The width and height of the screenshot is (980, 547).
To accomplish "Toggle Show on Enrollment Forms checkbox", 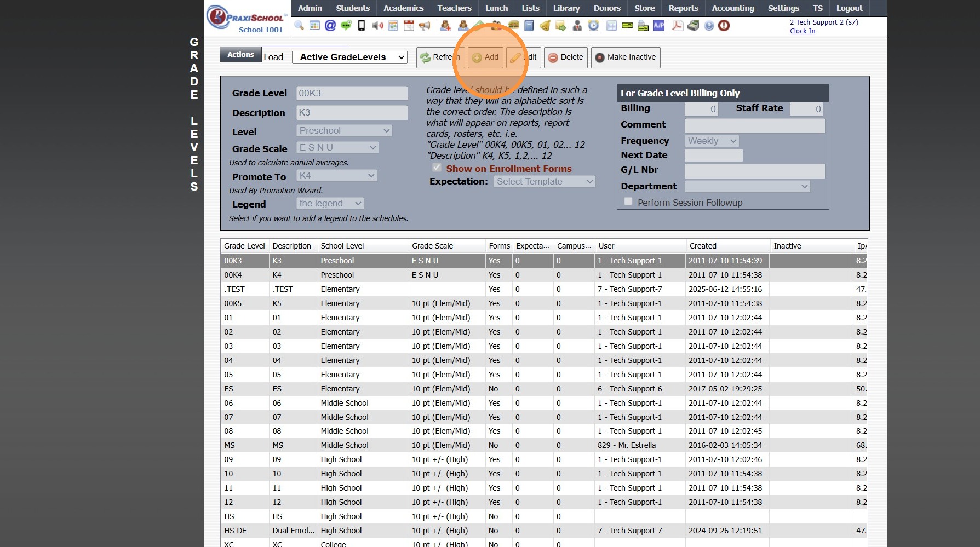I will (x=437, y=168).
